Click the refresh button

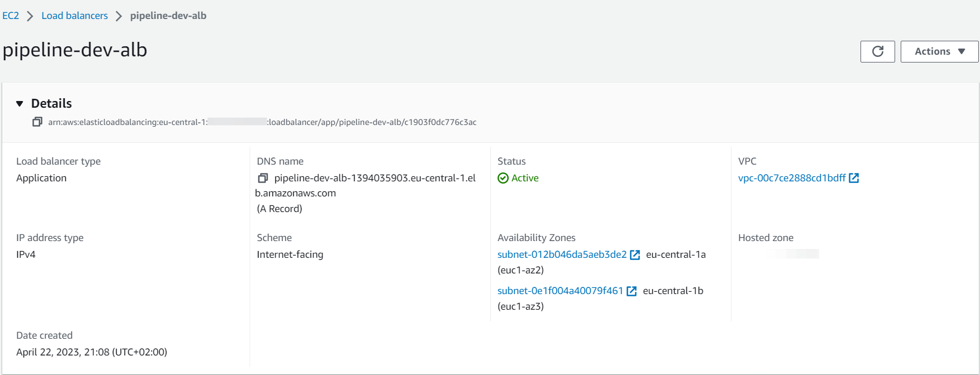(877, 51)
